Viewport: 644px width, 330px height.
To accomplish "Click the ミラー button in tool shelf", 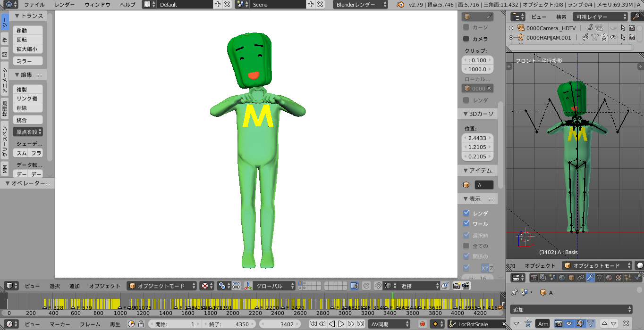I will tap(28, 61).
